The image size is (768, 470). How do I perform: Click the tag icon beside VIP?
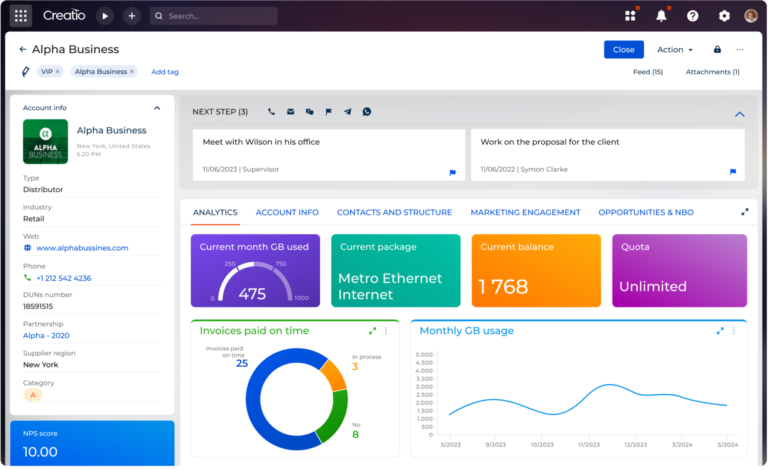click(25, 71)
